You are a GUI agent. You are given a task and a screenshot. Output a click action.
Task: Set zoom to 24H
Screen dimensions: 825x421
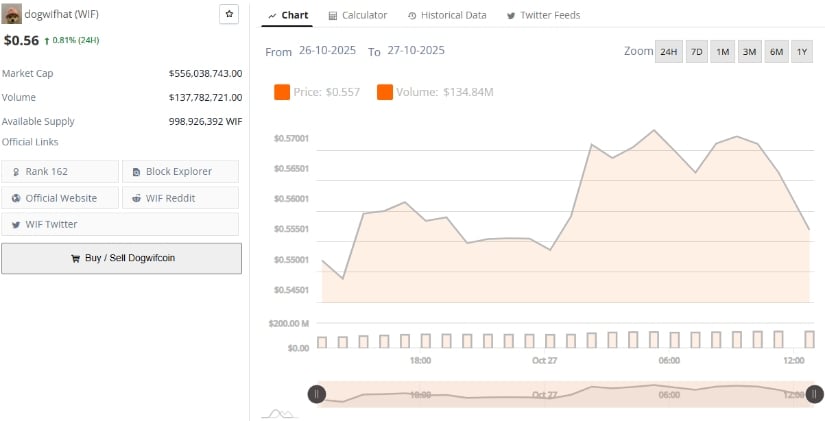pyautogui.click(x=668, y=52)
